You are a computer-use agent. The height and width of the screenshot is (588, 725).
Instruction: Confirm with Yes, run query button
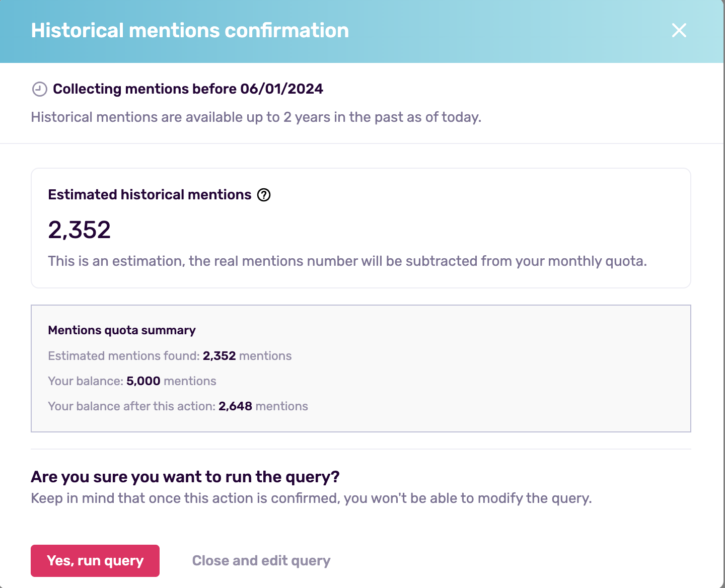coord(95,560)
